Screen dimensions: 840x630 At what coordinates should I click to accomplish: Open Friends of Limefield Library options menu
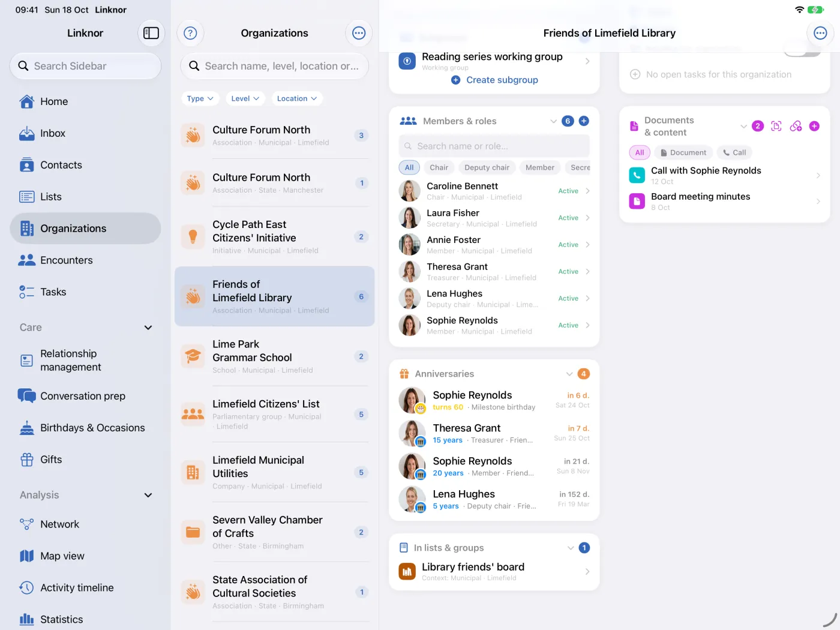click(x=820, y=33)
